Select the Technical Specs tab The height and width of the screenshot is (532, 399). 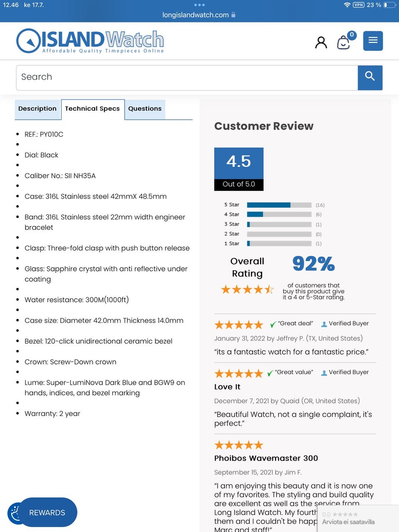tap(92, 109)
